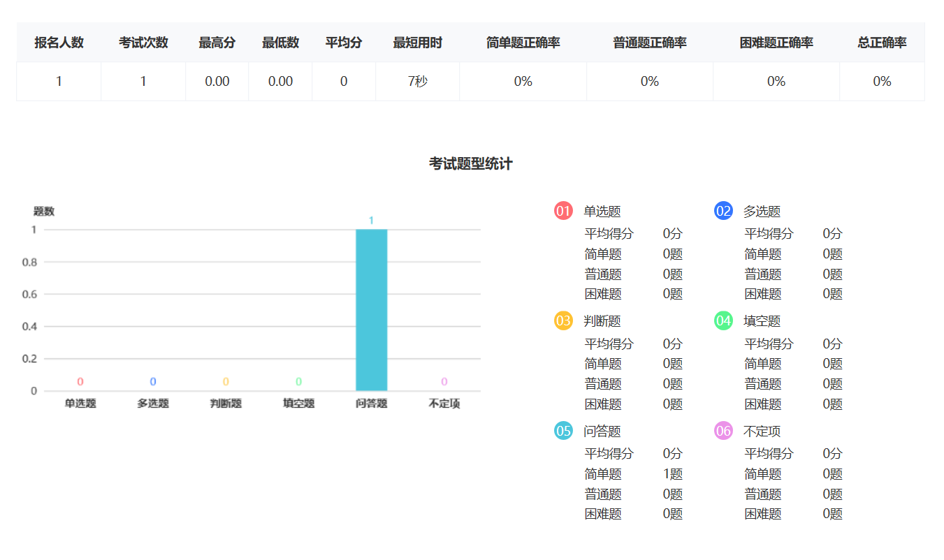Click the 判断题 x-axis label
This screenshot has height=560, width=944.
226,404
